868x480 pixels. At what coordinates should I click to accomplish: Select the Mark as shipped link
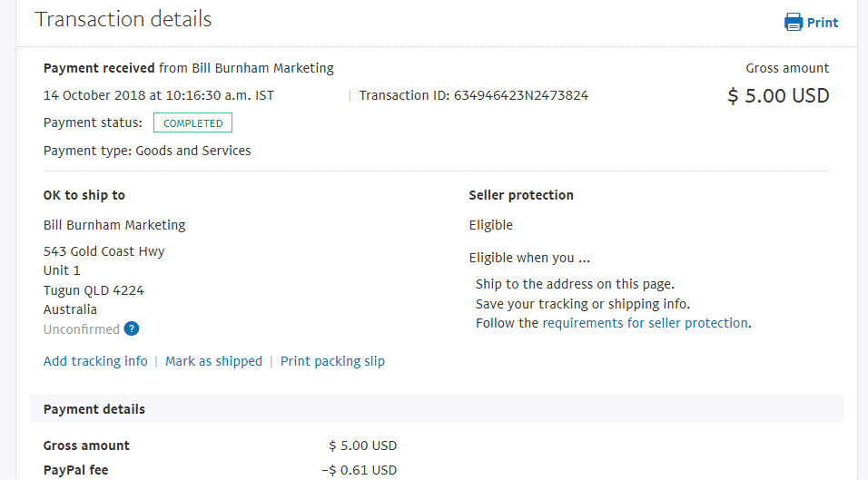213,361
